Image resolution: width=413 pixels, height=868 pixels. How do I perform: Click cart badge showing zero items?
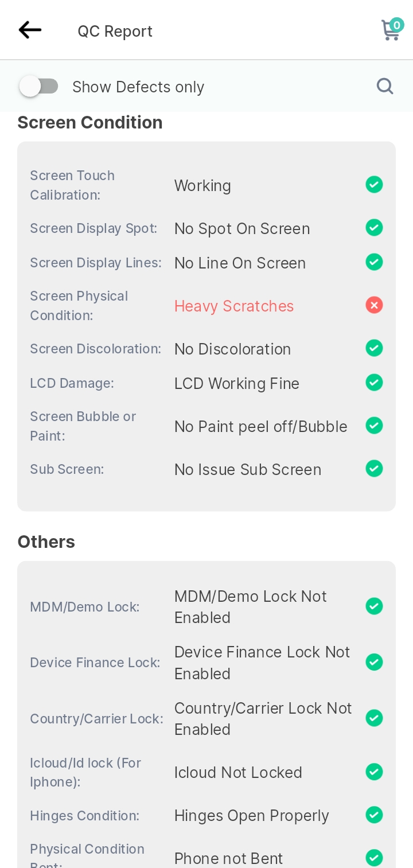point(397,25)
